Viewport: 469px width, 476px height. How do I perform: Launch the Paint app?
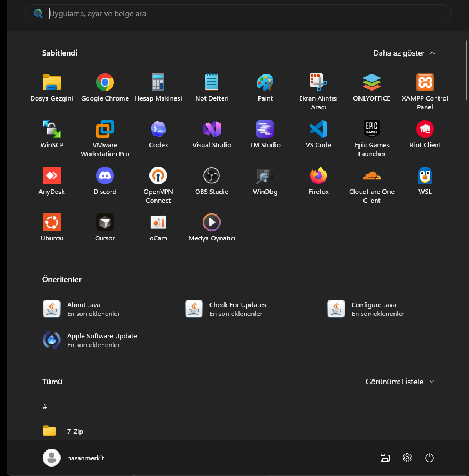[x=265, y=87]
